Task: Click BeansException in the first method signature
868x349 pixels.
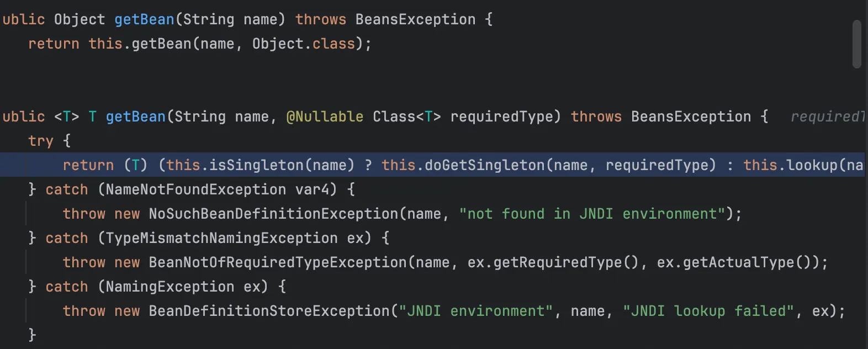Action: click(x=415, y=19)
